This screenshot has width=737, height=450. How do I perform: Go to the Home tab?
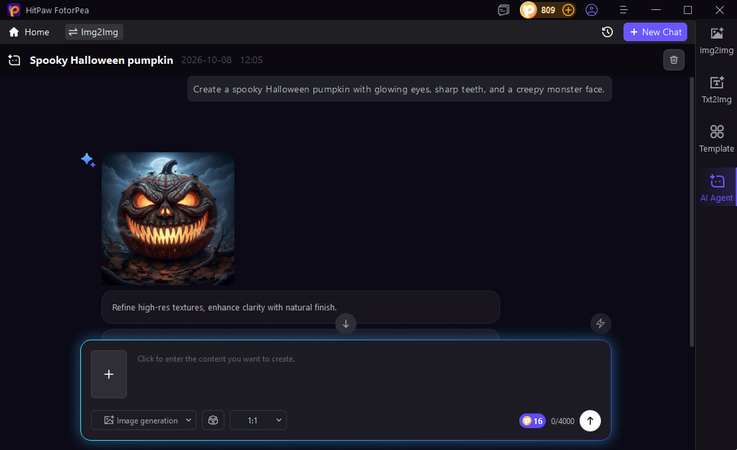click(29, 32)
